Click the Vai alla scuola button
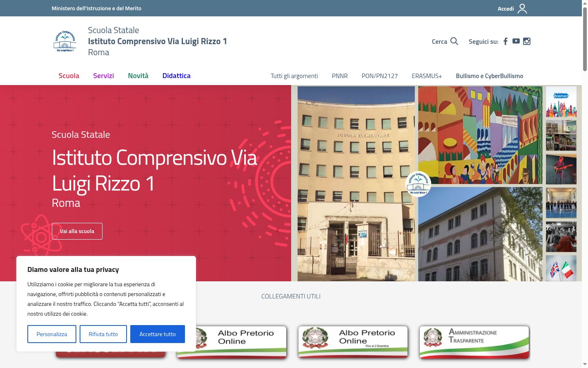The height and width of the screenshot is (368, 588). pyautogui.click(x=77, y=231)
